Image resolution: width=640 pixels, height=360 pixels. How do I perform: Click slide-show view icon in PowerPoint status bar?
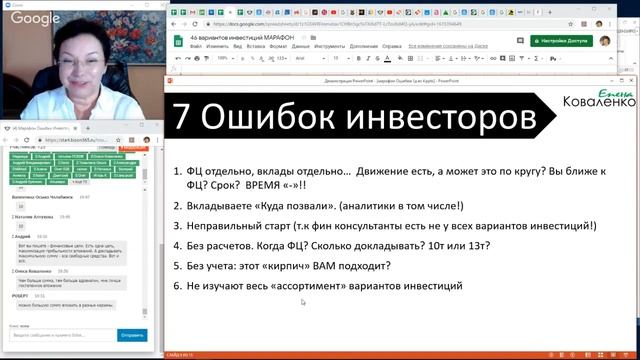coord(625,355)
